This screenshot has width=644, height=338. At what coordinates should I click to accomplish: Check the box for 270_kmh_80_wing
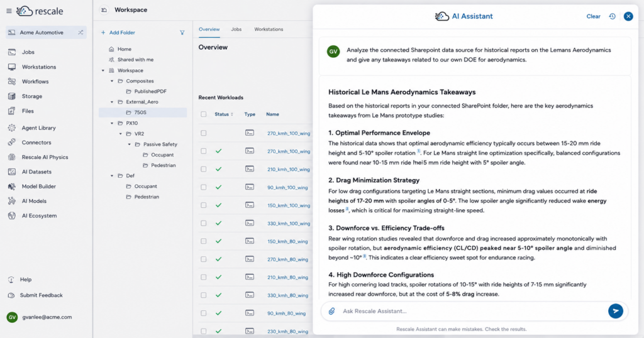click(x=204, y=259)
